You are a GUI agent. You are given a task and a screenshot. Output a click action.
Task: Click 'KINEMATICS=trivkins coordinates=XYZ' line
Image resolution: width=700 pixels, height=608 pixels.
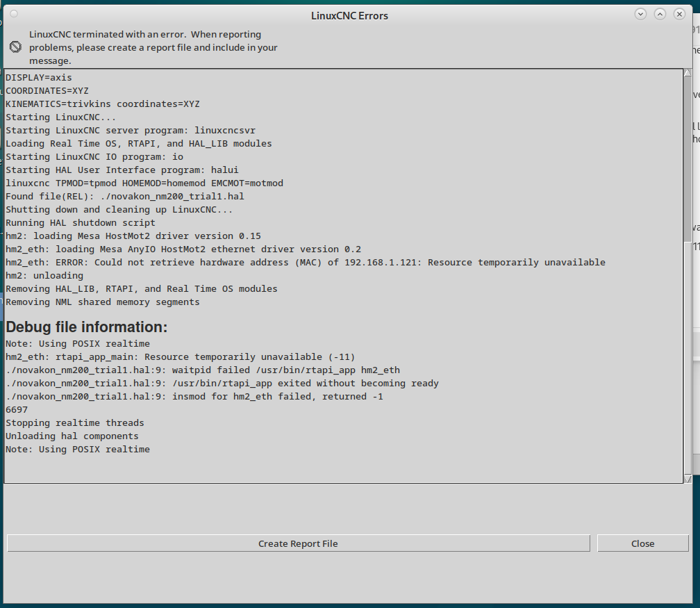tap(103, 104)
